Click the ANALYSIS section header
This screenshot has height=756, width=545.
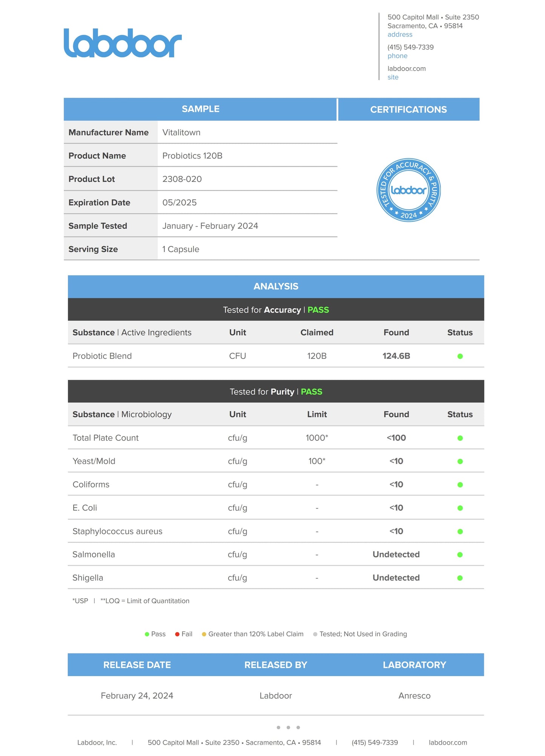276,286
